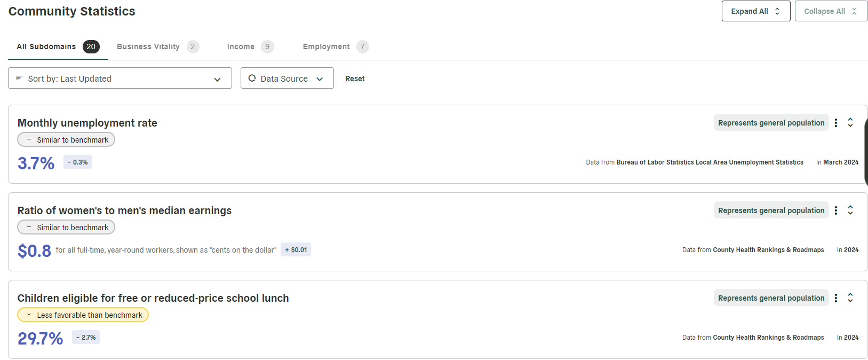Click the Expand All button
The image size is (868, 360).
tap(756, 11)
